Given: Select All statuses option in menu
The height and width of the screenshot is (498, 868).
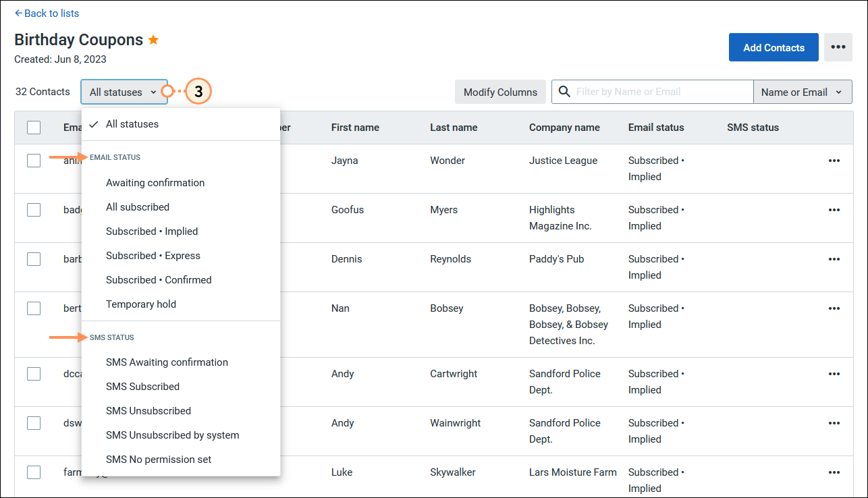Looking at the screenshot, I should [x=181, y=124].
